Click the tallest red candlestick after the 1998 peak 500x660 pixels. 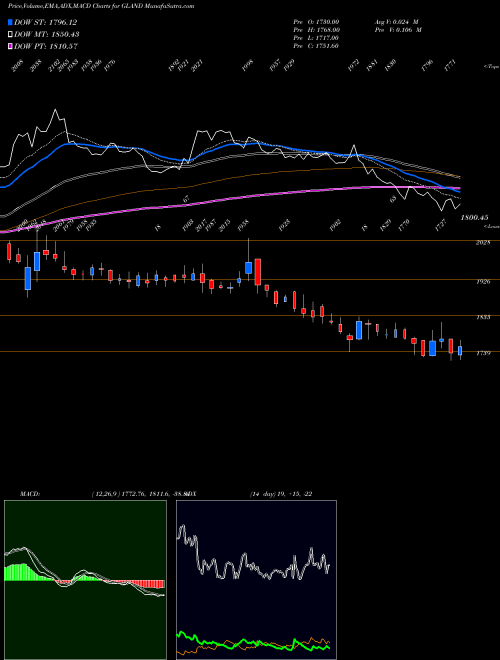[x=258, y=272]
